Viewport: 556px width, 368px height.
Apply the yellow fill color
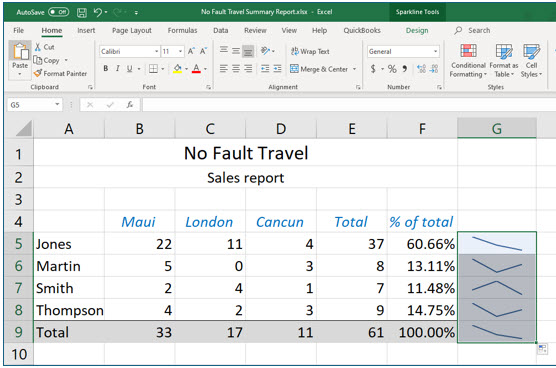pyautogui.click(x=177, y=68)
